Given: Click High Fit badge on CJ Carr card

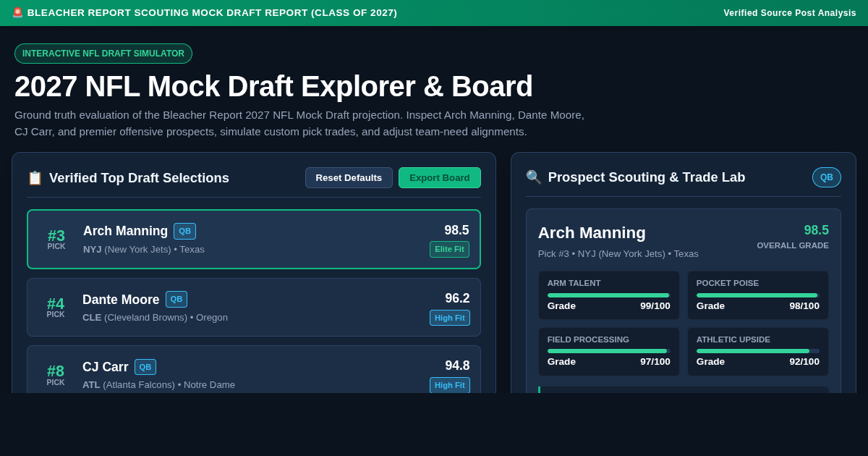Looking at the screenshot, I should click(450, 385).
